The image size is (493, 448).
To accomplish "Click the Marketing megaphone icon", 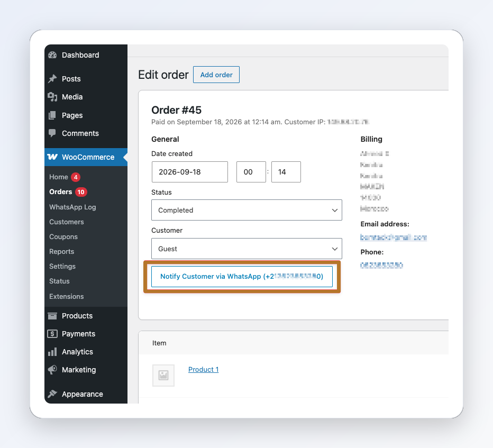I will 52,370.
